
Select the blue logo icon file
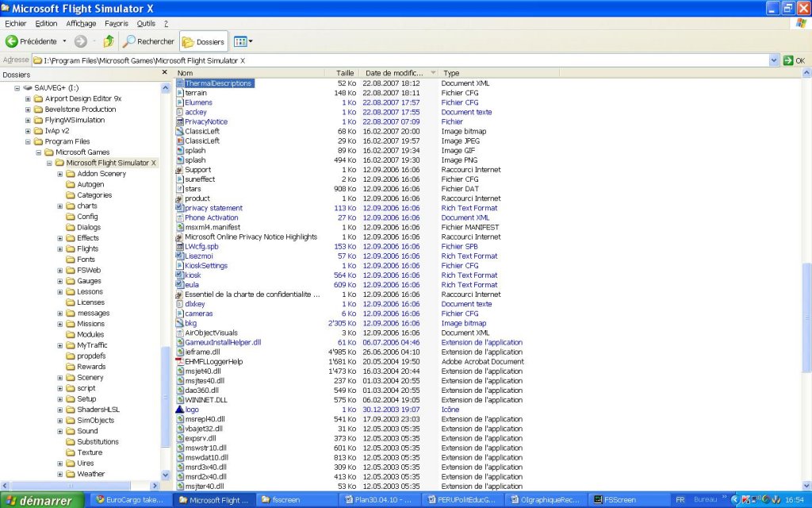point(191,410)
